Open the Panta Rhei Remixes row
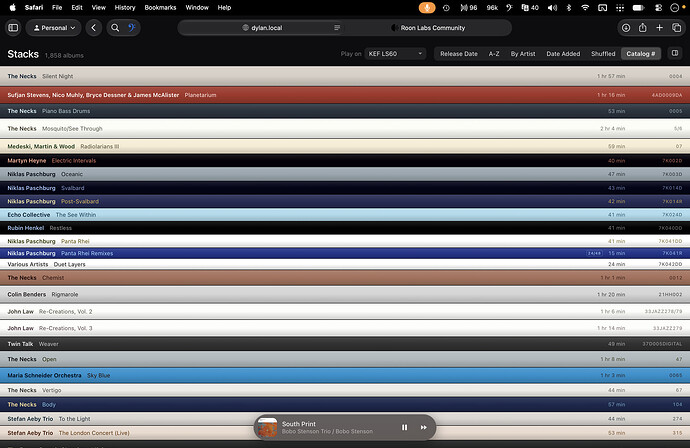 pyautogui.click(x=345, y=253)
